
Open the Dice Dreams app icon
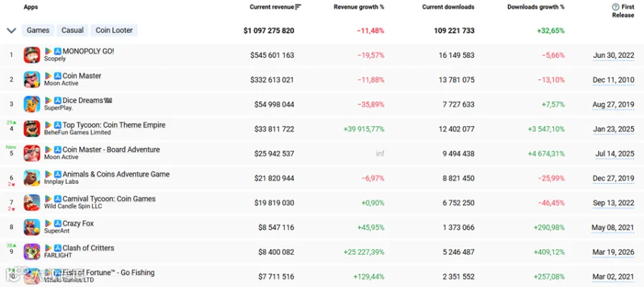[32, 104]
